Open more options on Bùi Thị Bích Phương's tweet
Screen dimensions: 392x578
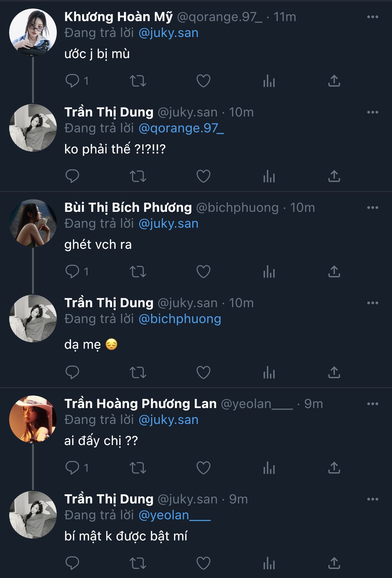372,208
